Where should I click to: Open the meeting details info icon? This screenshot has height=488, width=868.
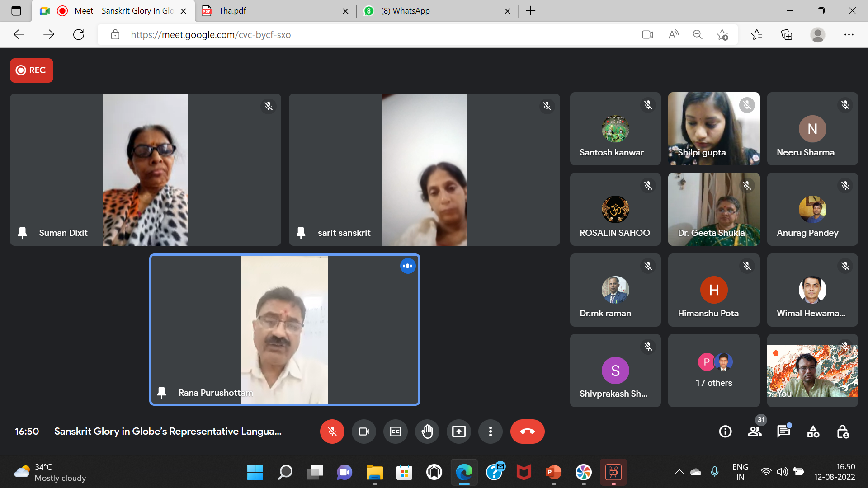click(x=725, y=432)
